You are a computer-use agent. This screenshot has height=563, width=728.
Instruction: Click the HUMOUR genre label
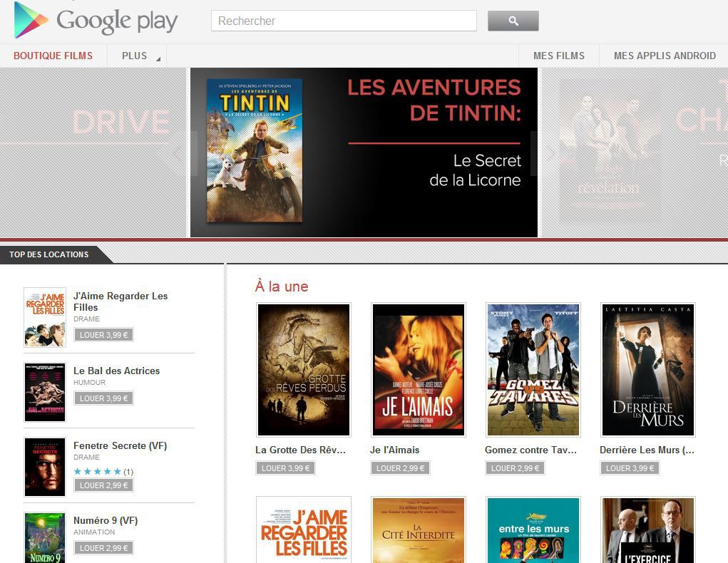pos(90,383)
